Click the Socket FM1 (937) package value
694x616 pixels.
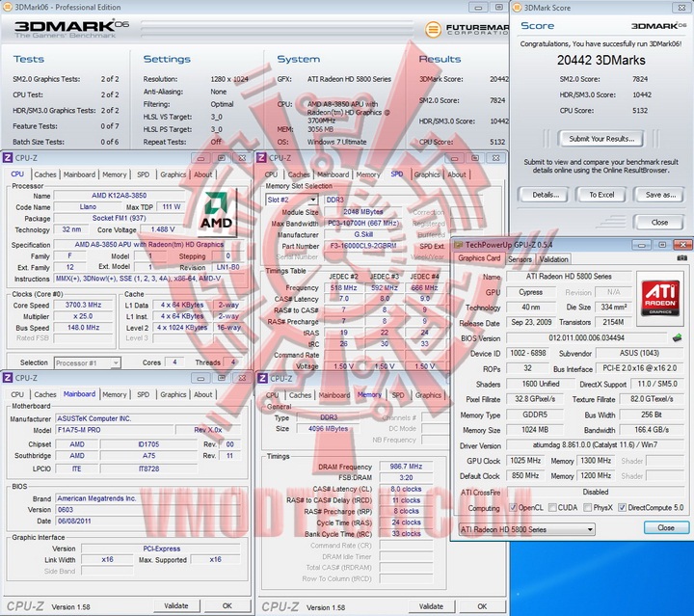120,218
